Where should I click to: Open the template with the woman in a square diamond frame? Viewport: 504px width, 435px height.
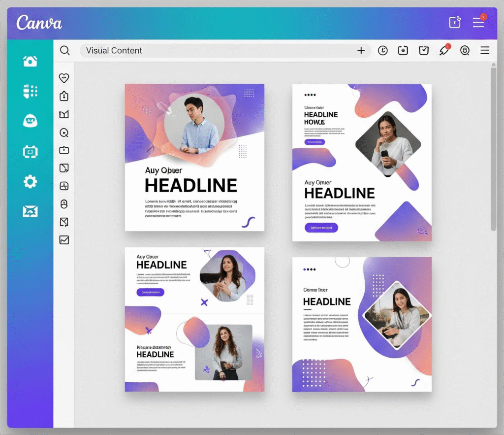(362, 324)
